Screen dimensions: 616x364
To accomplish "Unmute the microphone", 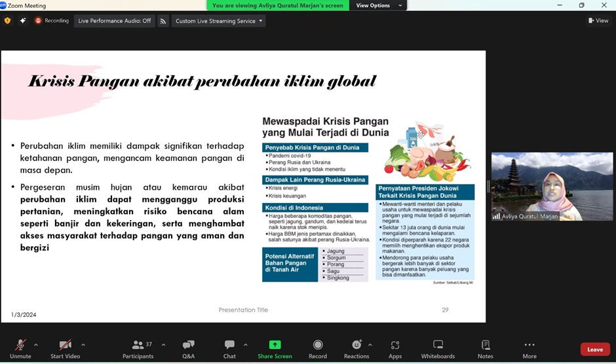I will 20,349.
